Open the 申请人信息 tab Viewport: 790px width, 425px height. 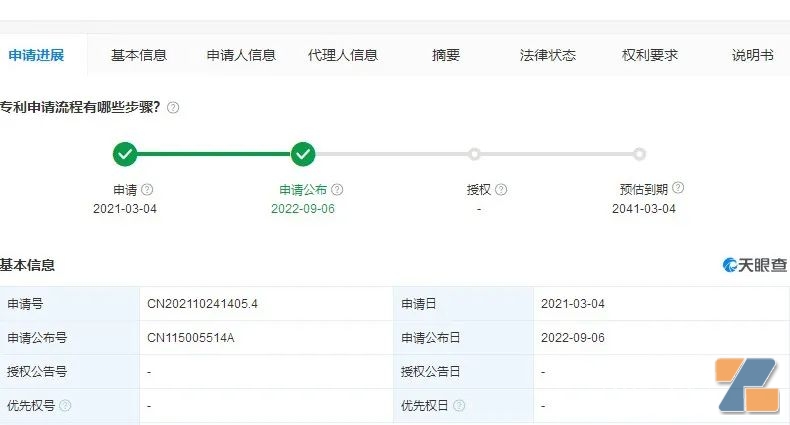[x=241, y=56]
